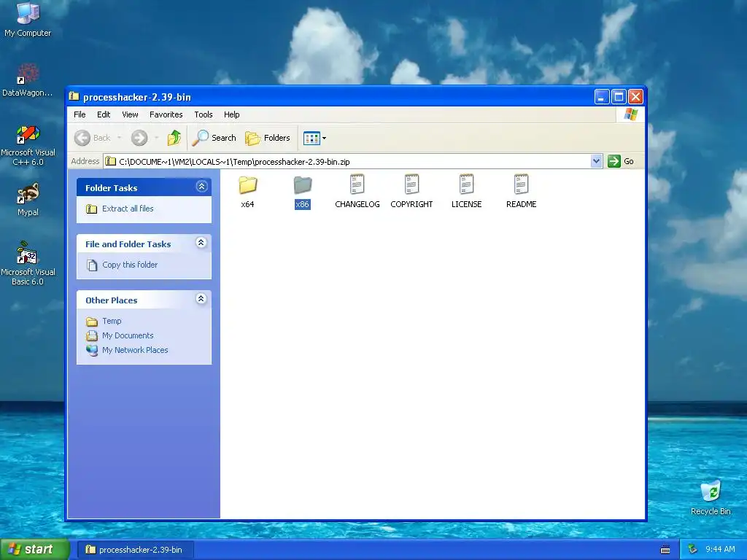This screenshot has width=747, height=560.
Task: Go to My Documents link
Action: 128,335
